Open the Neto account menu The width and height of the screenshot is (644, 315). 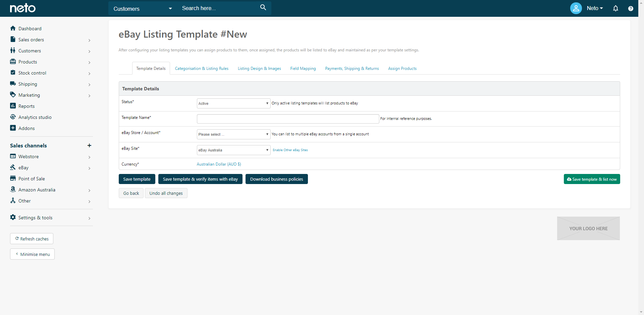point(595,8)
